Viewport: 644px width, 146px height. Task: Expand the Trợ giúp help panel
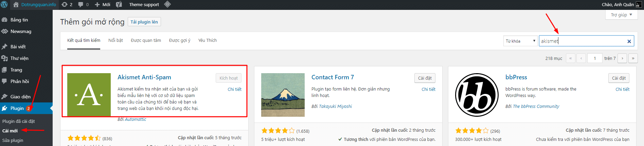click(x=621, y=15)
